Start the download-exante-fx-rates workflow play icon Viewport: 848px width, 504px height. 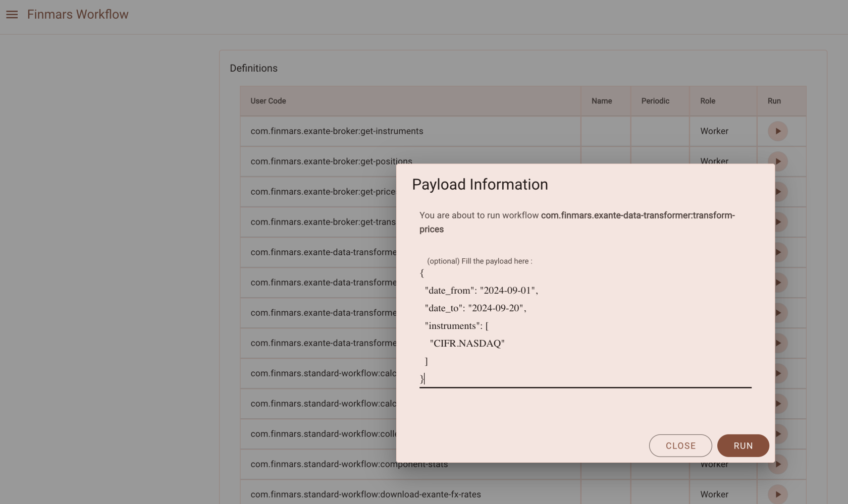777,494
